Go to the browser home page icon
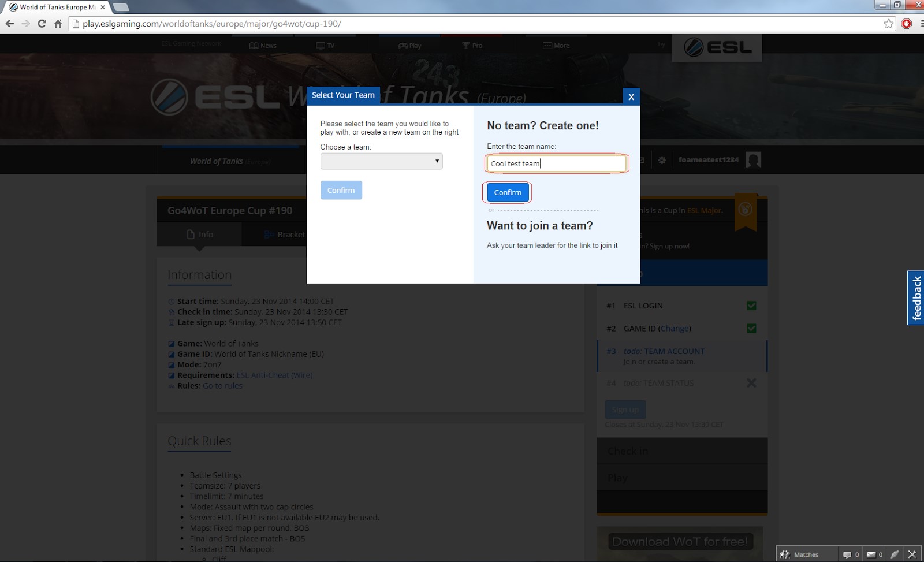 pyautogui.click(x=58, y=24)
